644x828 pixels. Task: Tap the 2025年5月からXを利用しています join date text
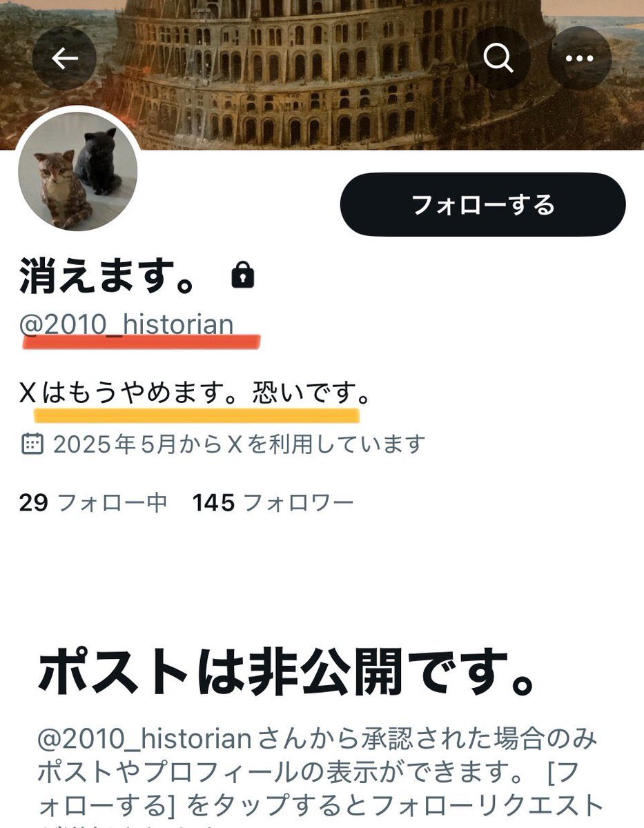click(x=239, y=444)
